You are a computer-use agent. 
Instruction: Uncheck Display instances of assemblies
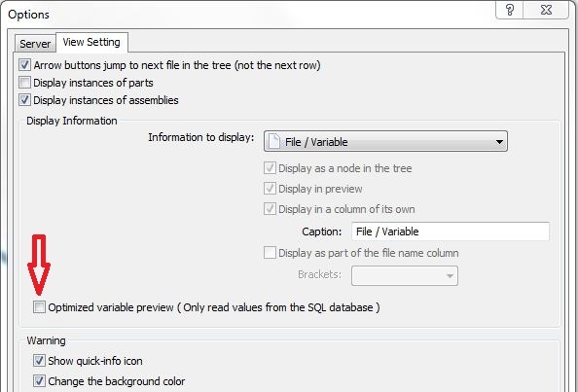click(24, 100)
